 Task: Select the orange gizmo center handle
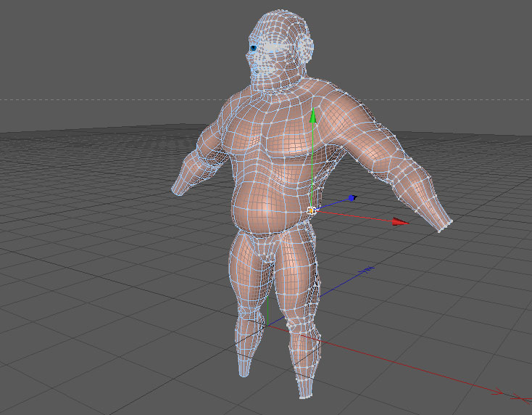311,211
